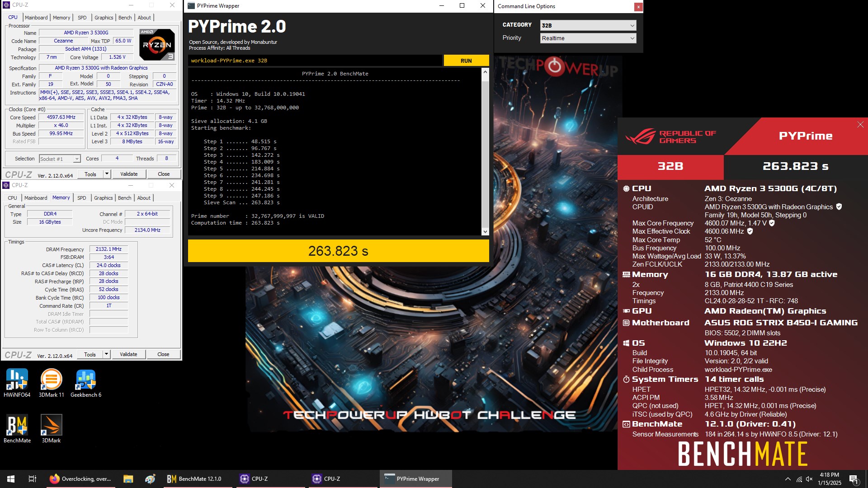Screen dimensions: 868x488
Task: Click the PYPrime console scrollbar up arrow
Action: [x=485, y=72]
